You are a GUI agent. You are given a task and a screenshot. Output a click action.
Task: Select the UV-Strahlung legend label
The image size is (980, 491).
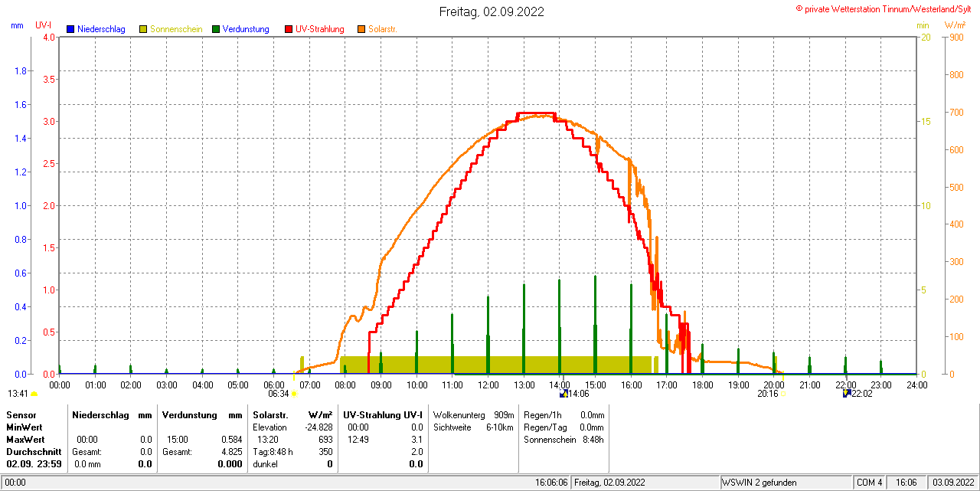pyautogui.click(x=320, y=29)
